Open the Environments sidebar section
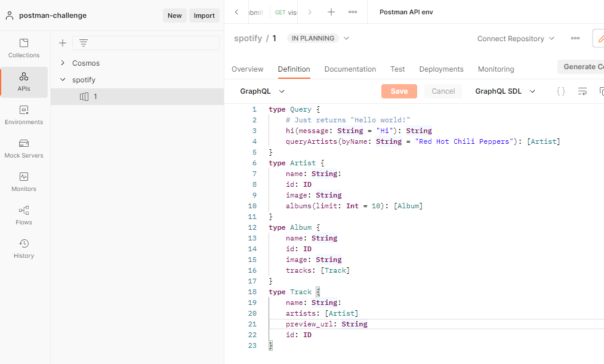The height and width of the screenshot is (364, 604). pyautogui.click(x=24, y=116)
